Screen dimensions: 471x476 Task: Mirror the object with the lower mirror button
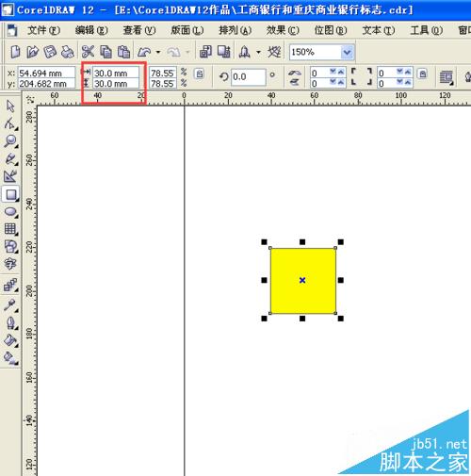(x=294, y=82)
